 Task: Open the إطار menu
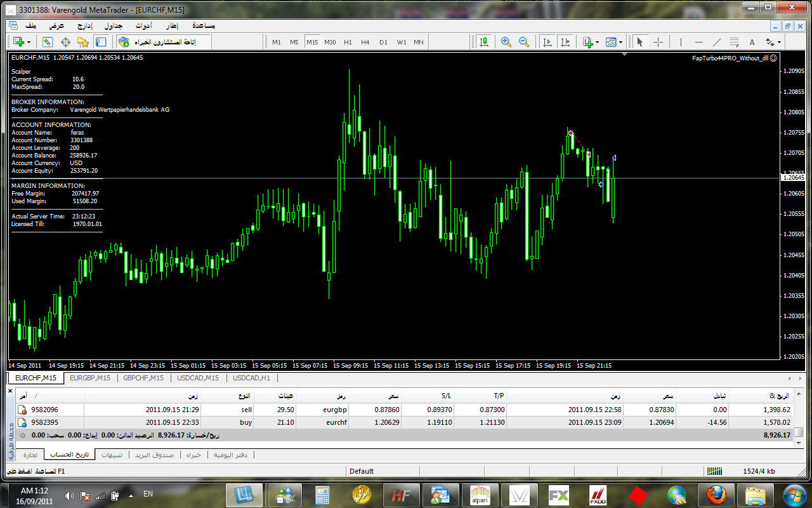pos(172,26)
